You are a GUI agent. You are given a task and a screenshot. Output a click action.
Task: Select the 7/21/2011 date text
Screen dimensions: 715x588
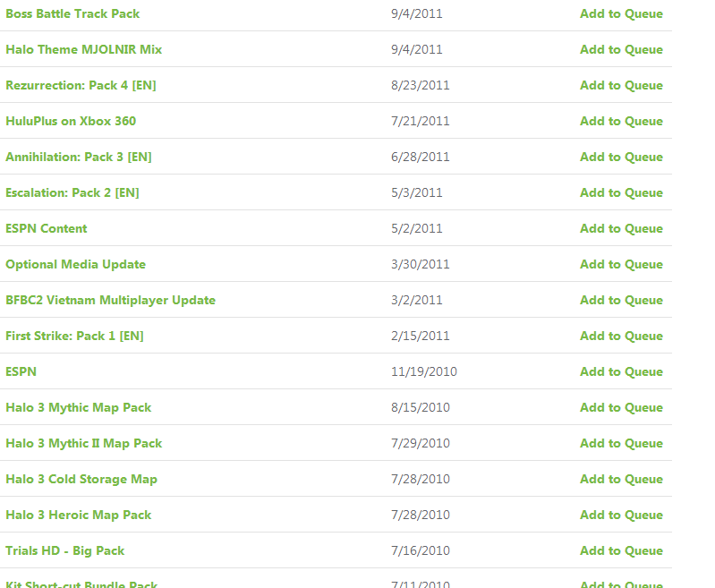click(421, 121)
